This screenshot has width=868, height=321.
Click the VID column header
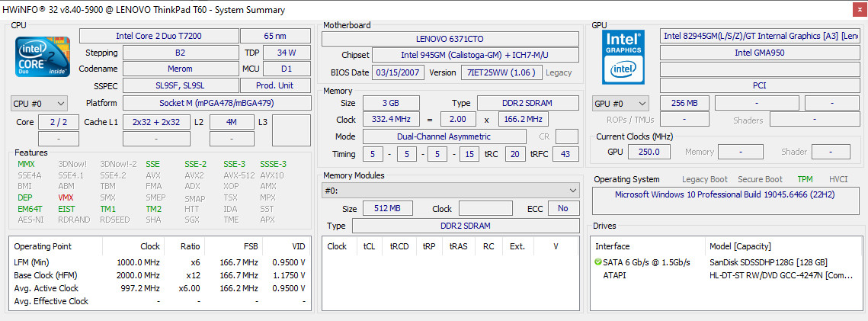[x=287, y=247]
